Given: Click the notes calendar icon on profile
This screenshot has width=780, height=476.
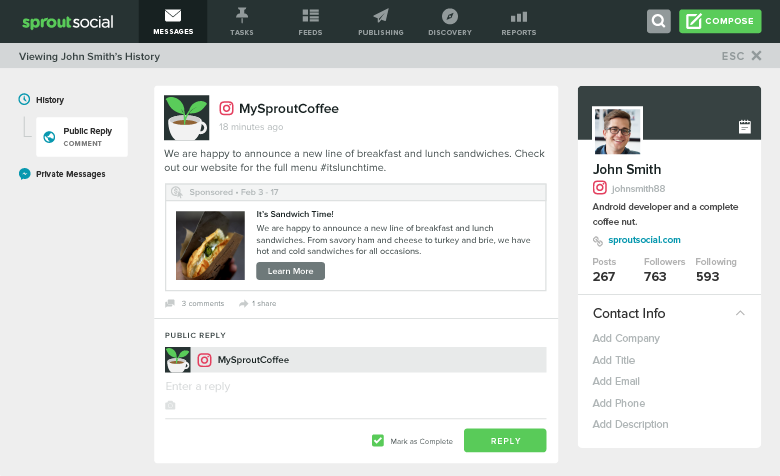Looking at the screenshot, I should pyautogui.click(x=745, y=127).
